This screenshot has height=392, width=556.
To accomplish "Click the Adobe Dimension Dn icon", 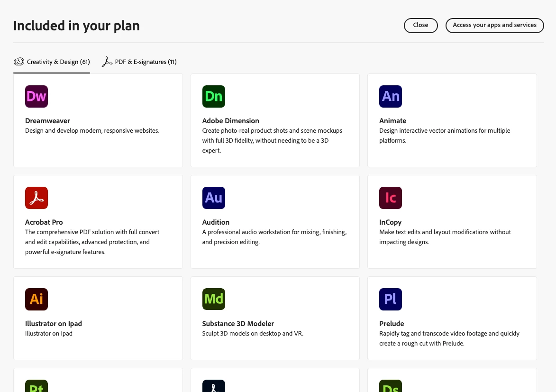I will click(x=213, y=97).
